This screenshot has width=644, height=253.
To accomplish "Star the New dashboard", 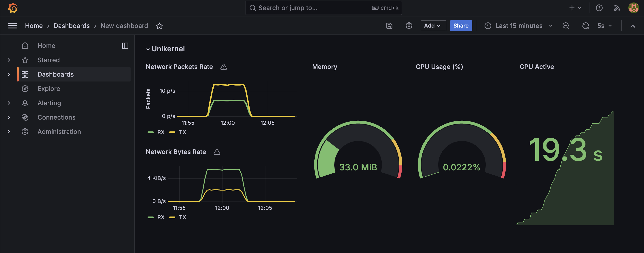I will [159, 26].
